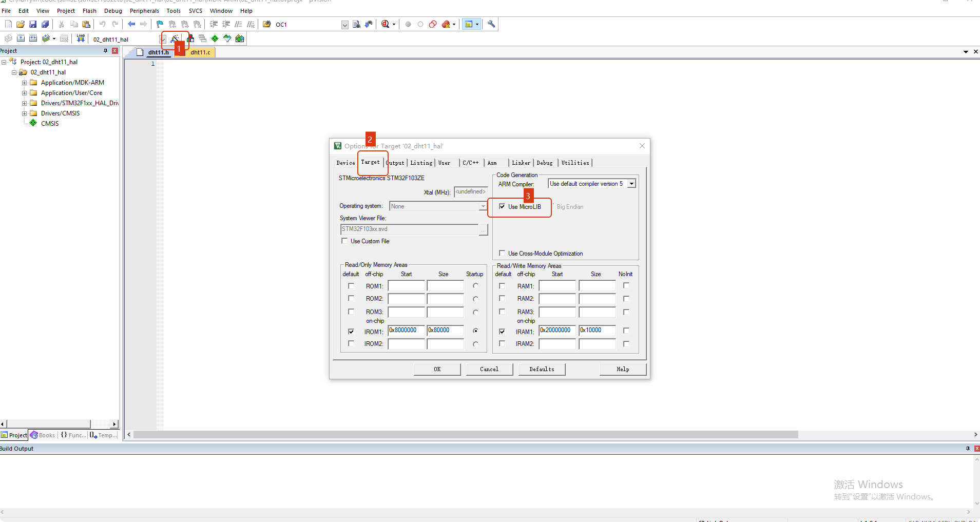Open Manage Run-Time Environment green diamond icon

(215, 38)
